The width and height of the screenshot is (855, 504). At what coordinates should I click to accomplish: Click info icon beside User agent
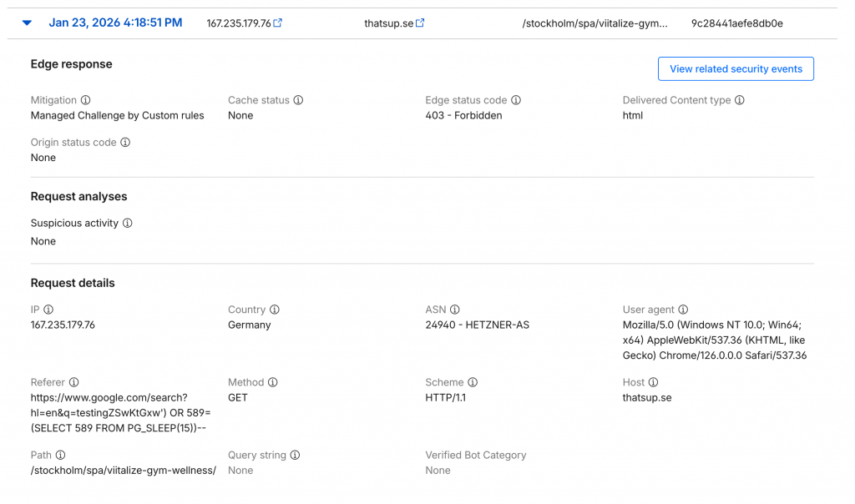tap(683, 310)
